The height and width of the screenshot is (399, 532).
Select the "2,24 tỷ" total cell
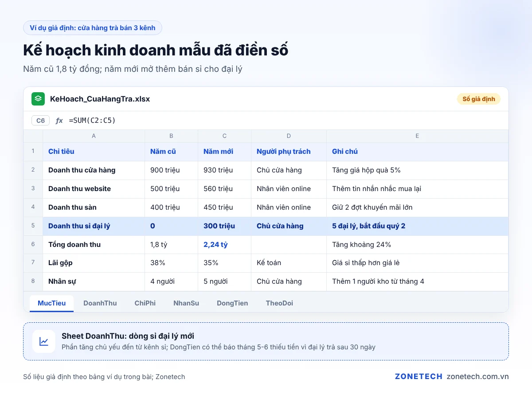224,245
